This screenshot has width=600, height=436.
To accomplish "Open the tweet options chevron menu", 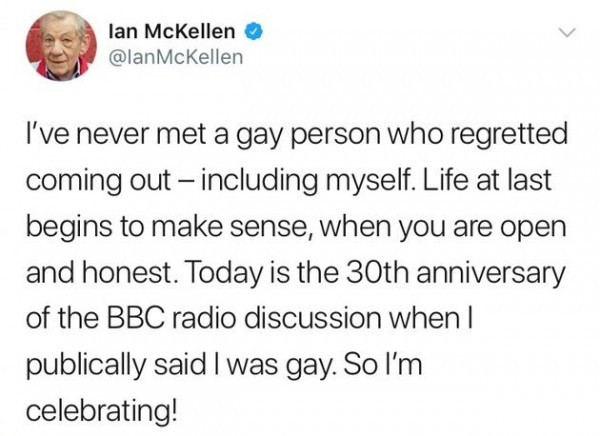I will [566, 33].
